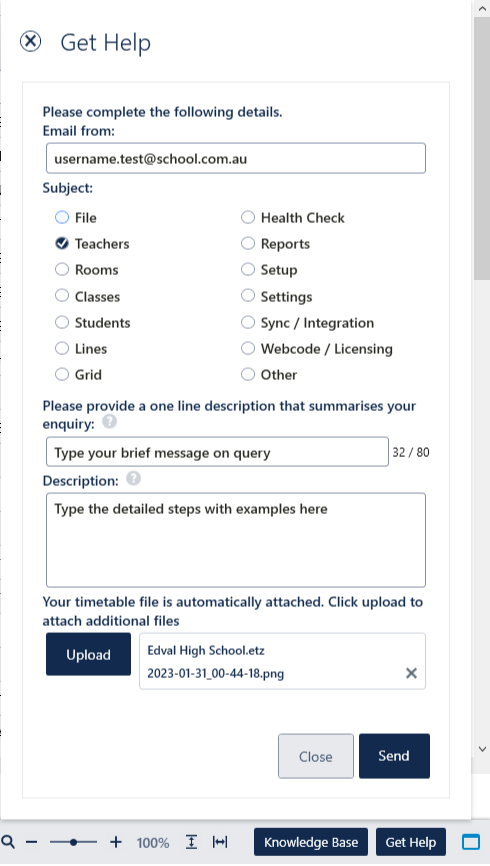This screenshot has width=490, height=866.
Task: Zoom out using the minus icon
Action: pos(31,842)
